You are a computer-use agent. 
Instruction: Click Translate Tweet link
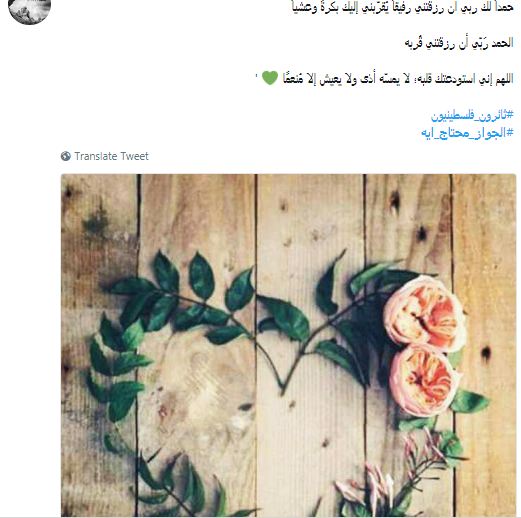coord(105,156)
